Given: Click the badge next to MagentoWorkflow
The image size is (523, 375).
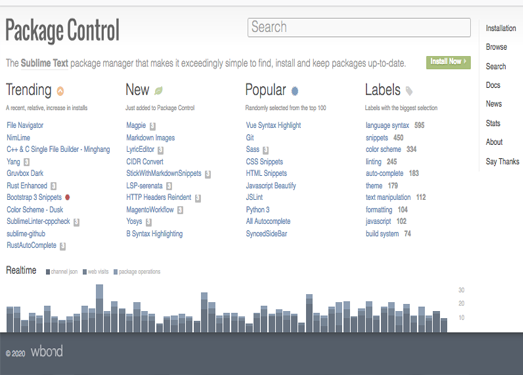Looking at the screenshot, I should (180, 210).
